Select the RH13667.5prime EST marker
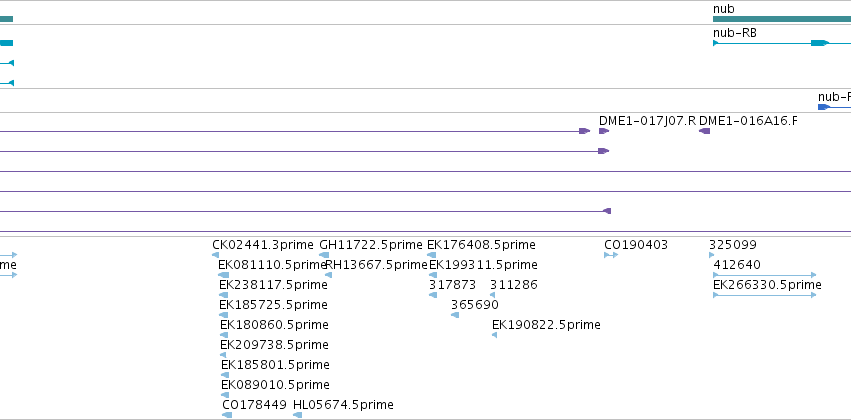This screenshot has height=420, width=851. click(328, 275)
